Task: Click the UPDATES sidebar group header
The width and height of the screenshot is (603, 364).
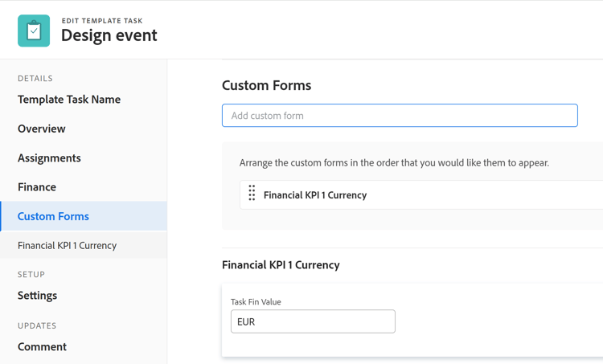Action: click(37, 326)
